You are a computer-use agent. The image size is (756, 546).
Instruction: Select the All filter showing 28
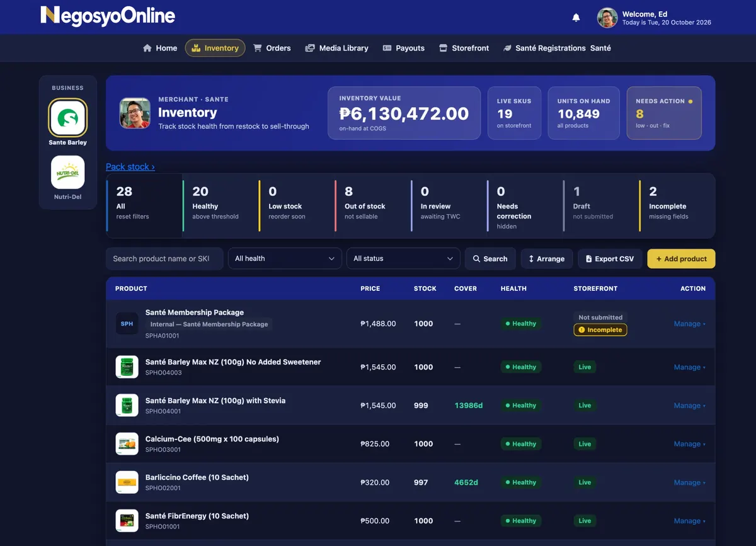[x=144, y=205]
